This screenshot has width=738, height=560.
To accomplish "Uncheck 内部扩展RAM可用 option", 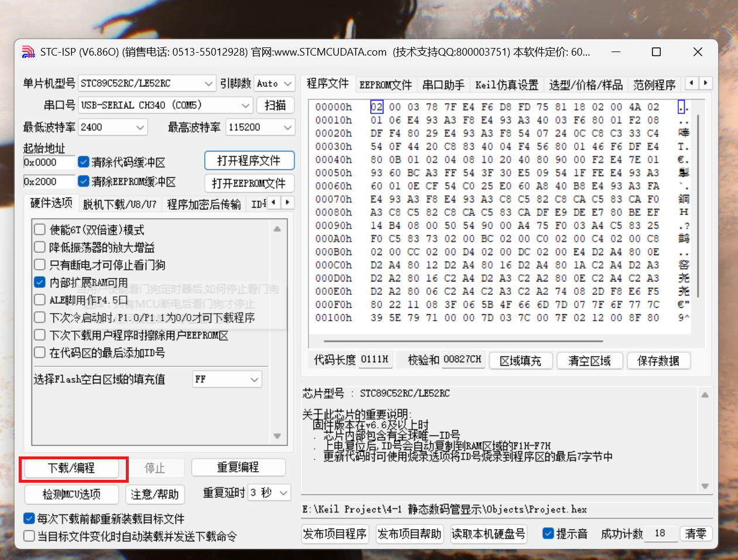I will pyautogui.click(x=39, y=282).
